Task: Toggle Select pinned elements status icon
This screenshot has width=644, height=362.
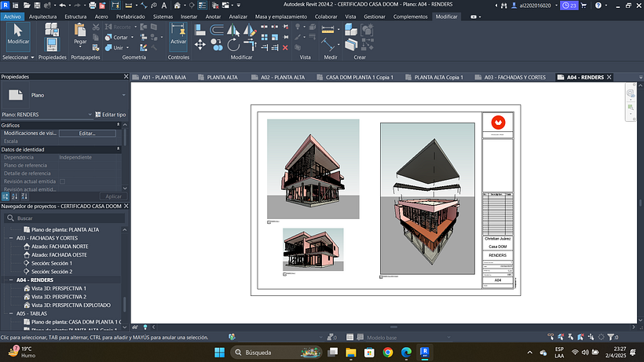Action: click(571, 337)
